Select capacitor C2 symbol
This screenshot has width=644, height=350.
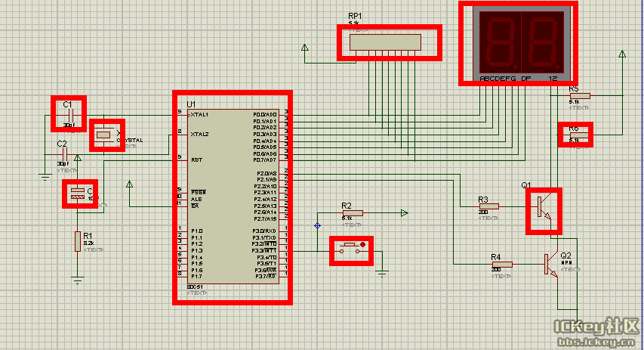64,155
